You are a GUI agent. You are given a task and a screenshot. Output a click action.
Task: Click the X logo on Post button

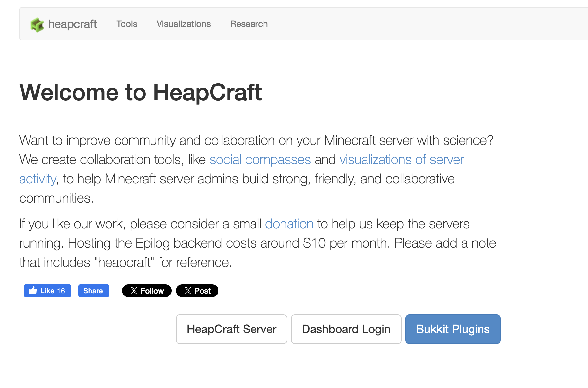click(188, 291)
